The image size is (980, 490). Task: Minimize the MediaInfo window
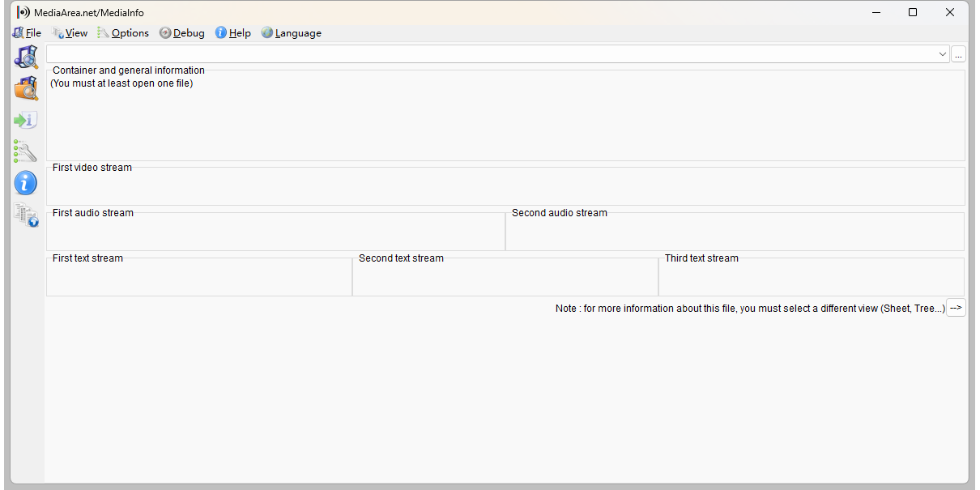tap(876, 12)
